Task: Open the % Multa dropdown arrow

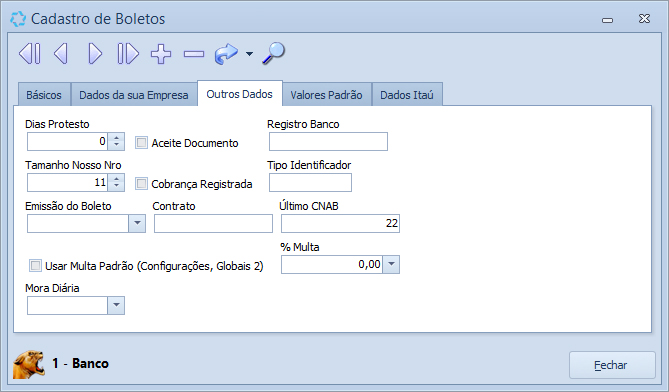Action: coord(391,264)
